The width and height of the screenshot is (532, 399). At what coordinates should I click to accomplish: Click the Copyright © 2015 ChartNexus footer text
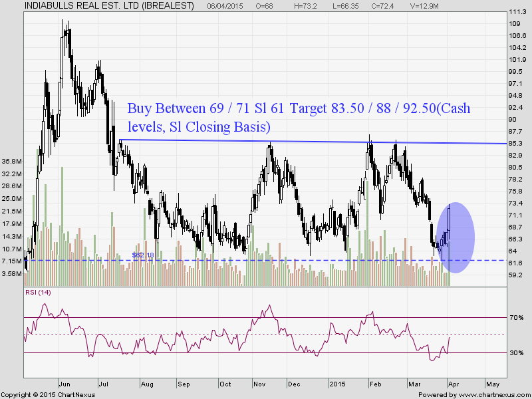[x=48, y=395]
